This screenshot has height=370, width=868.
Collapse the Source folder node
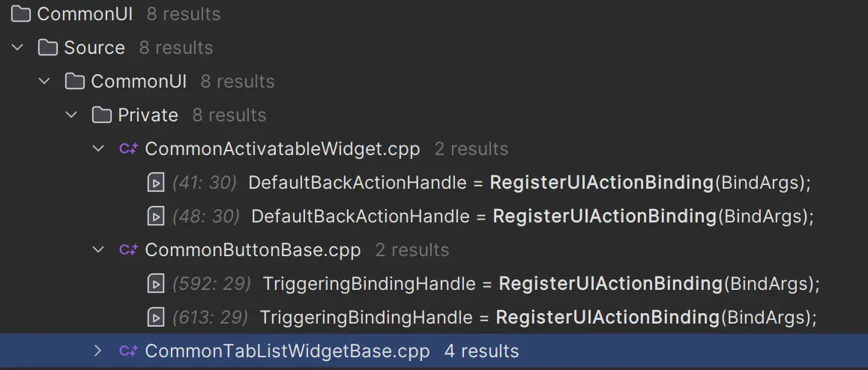(x=17, y=48)
